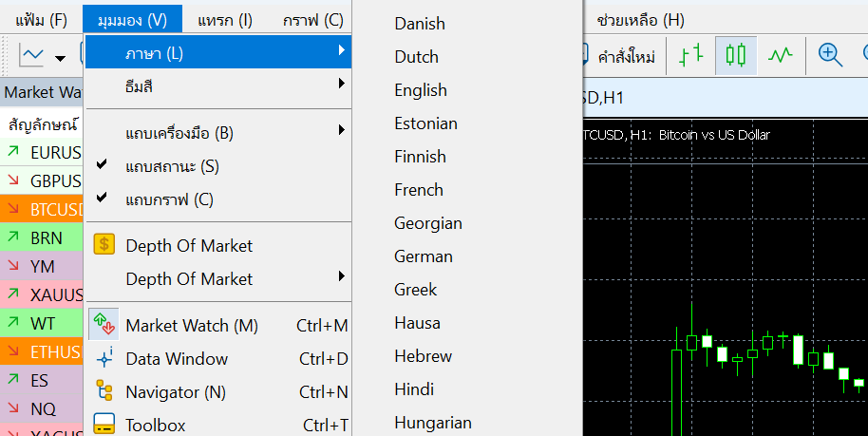The height and width of the screenshot is (436, 868).
Task: Click the Navigator tree icon
Action: click(x=104, y=391)
